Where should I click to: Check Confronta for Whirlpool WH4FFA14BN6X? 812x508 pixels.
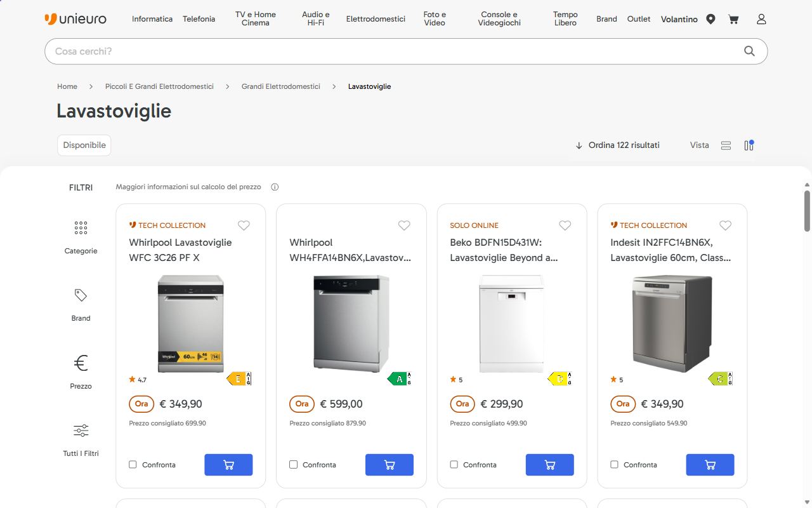(293, 465)
